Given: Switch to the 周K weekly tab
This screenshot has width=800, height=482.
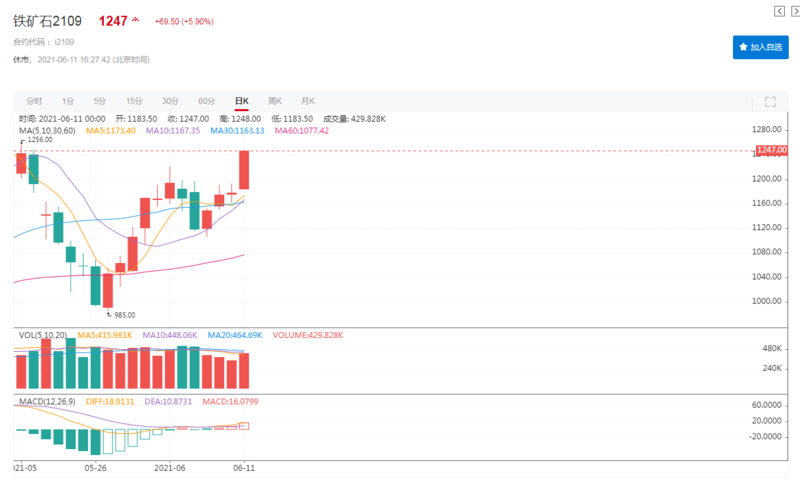Looking at the screenshot, I should tap(275, 101).
